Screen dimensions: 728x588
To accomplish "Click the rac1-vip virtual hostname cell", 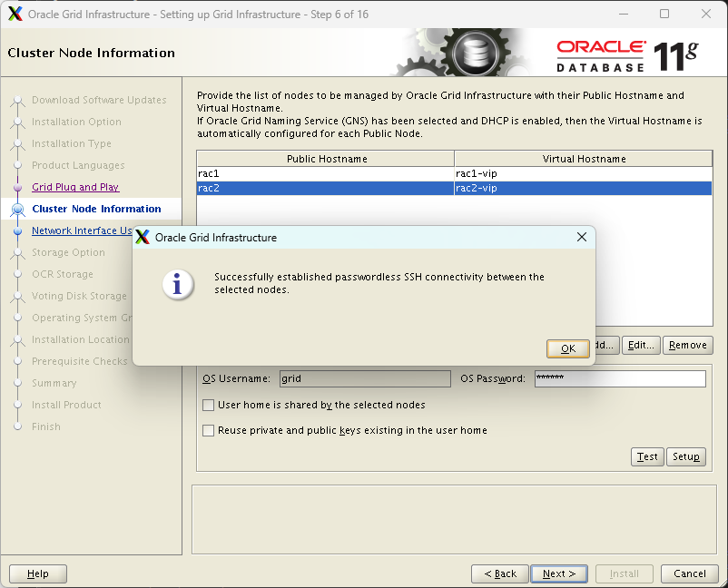I will (583, 173).
